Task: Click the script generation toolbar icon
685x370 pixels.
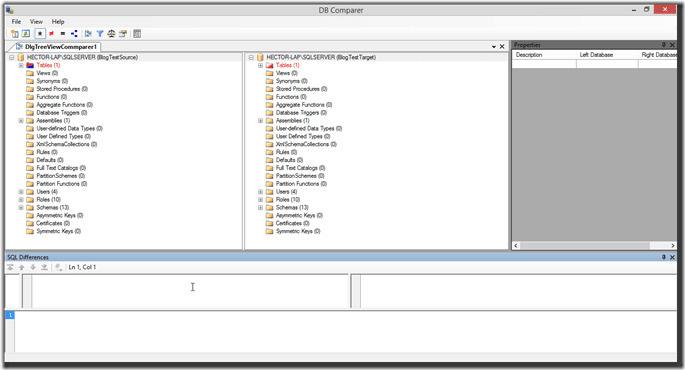Action: click(123, 34)
